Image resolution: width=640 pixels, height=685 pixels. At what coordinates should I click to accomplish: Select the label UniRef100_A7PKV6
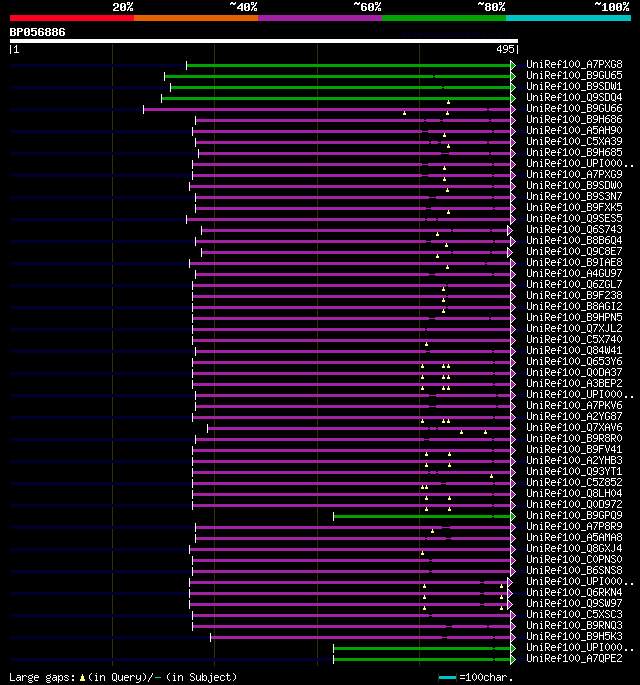pyautogui.click(x=574, y=406)
